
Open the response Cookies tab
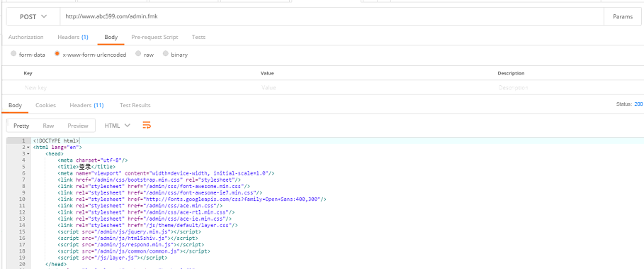[x=45, y=105]
